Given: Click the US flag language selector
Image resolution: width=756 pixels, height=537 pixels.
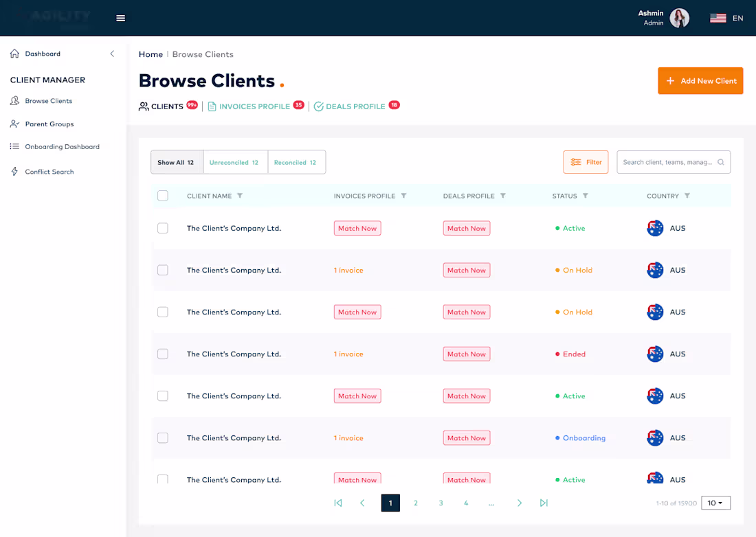Looking at the screenshot, I should [718, 18].
